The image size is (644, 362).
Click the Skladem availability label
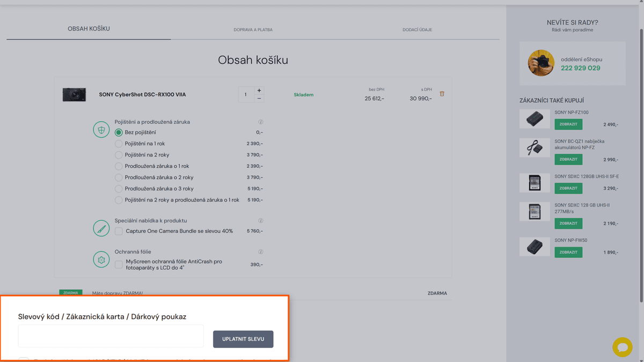(x=304, y=95)
